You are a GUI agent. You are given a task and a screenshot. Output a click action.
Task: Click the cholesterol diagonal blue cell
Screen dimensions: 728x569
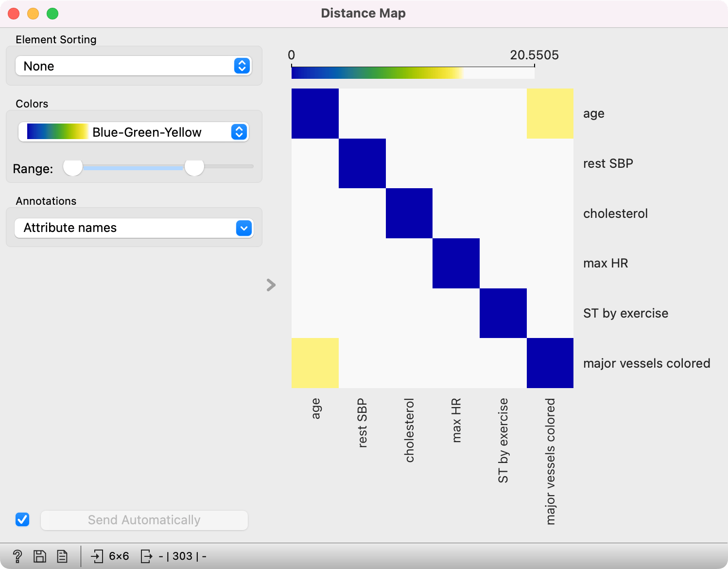(409, 213)
